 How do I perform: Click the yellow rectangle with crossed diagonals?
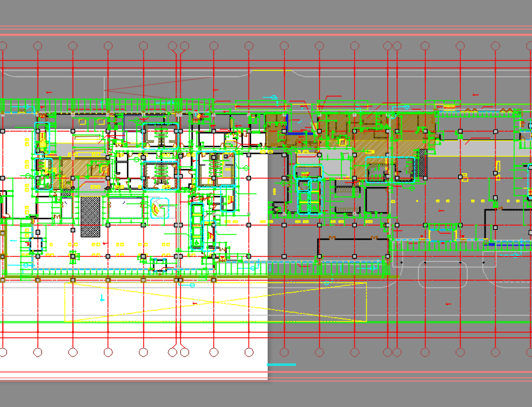[x=215, y=302]
